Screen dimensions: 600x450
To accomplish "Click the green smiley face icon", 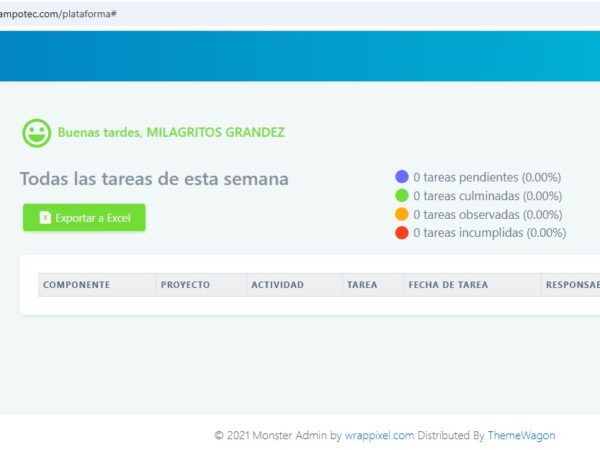I will [37, 133].
